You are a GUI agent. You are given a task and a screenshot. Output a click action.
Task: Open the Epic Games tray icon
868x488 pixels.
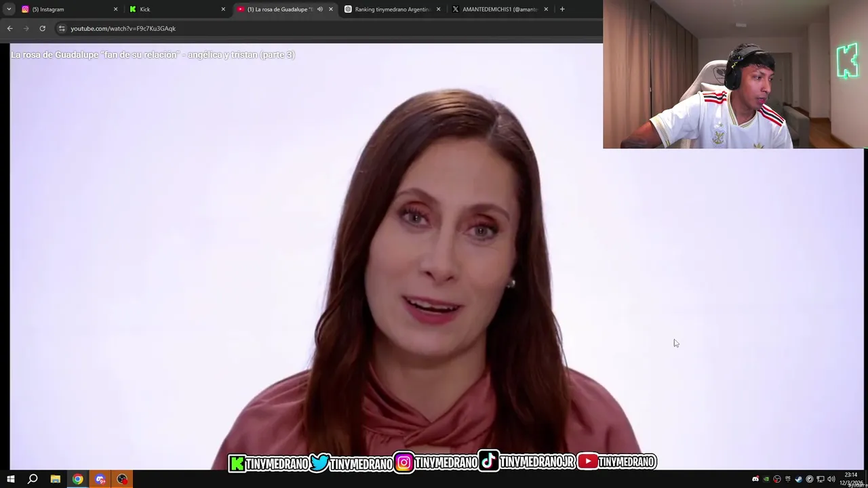click(x=788, y=479)
